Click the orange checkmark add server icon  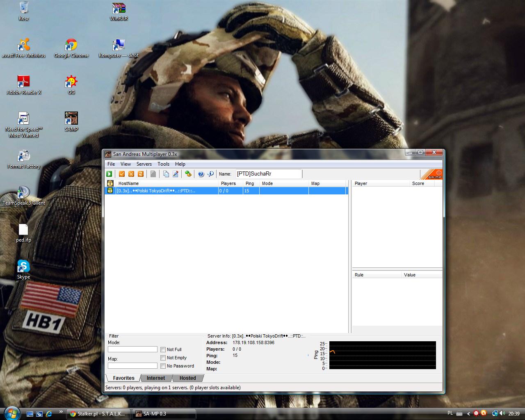coord(122,174)
